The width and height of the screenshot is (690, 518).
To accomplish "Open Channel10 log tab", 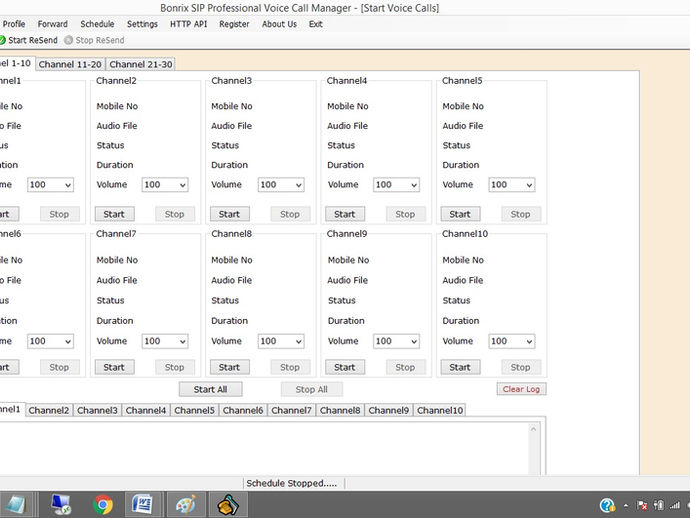I will [x=440, y=410].
